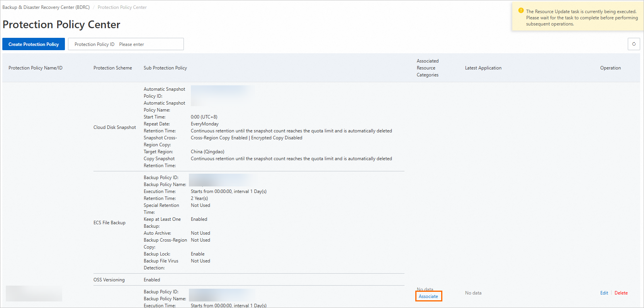644x308 pixels.
Task: Select Cloud Disk Snapshot scheme text
Action: point(115,127)
